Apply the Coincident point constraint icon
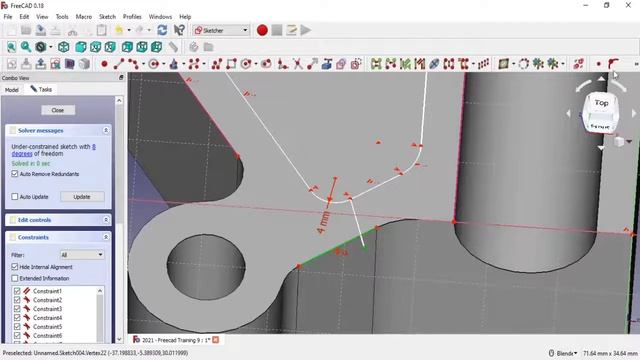Image resolution: width=640 pixels, height=360 pixels. tap(599, 64)
